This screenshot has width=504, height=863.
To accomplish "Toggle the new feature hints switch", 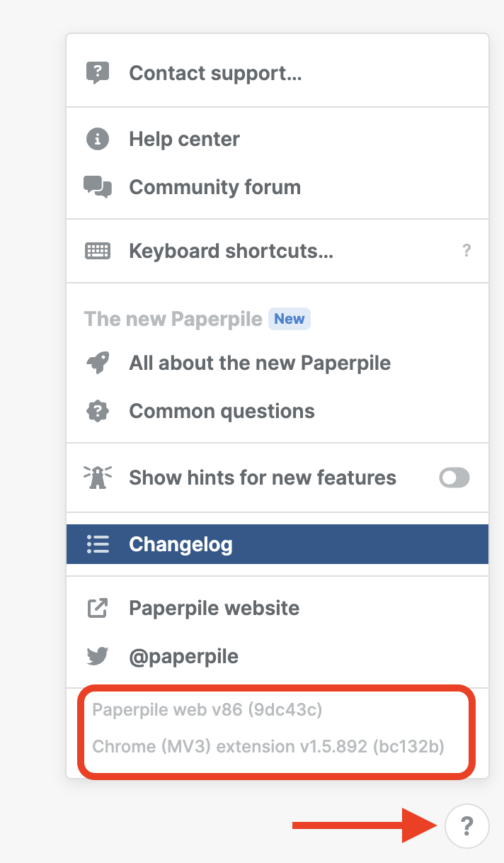I will [x=454, y=478].
